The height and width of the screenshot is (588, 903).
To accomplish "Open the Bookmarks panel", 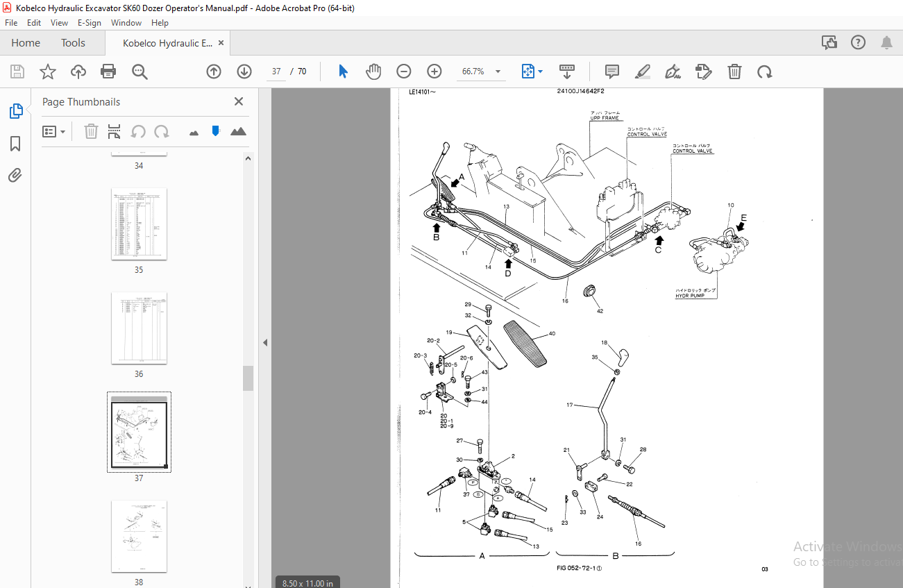I will pyautogui.click(x=15, y=144).
